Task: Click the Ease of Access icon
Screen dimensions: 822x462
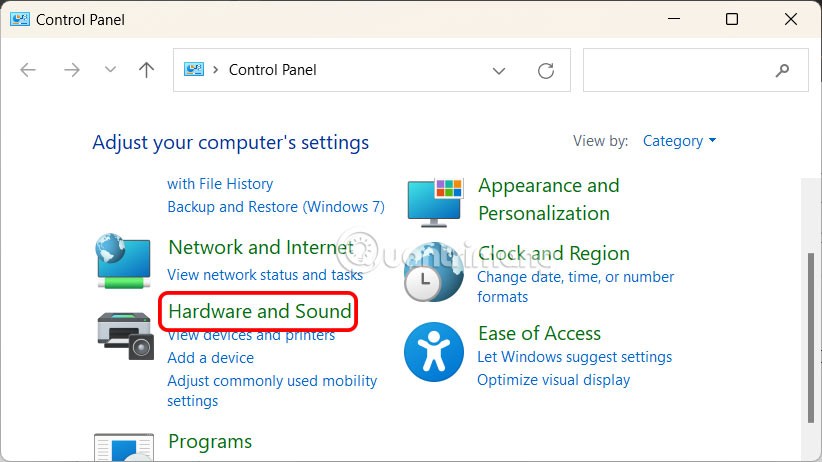Action: 434,351
